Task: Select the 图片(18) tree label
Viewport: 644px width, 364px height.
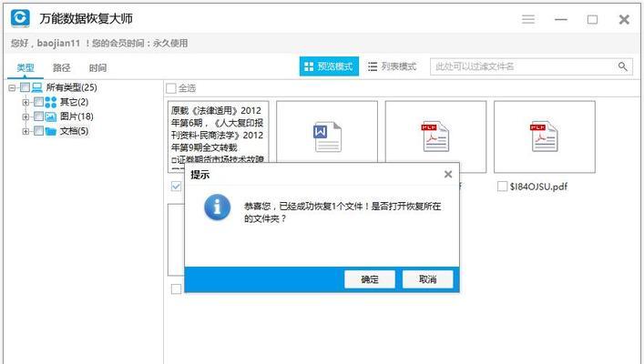Action: tap(77, 116)
